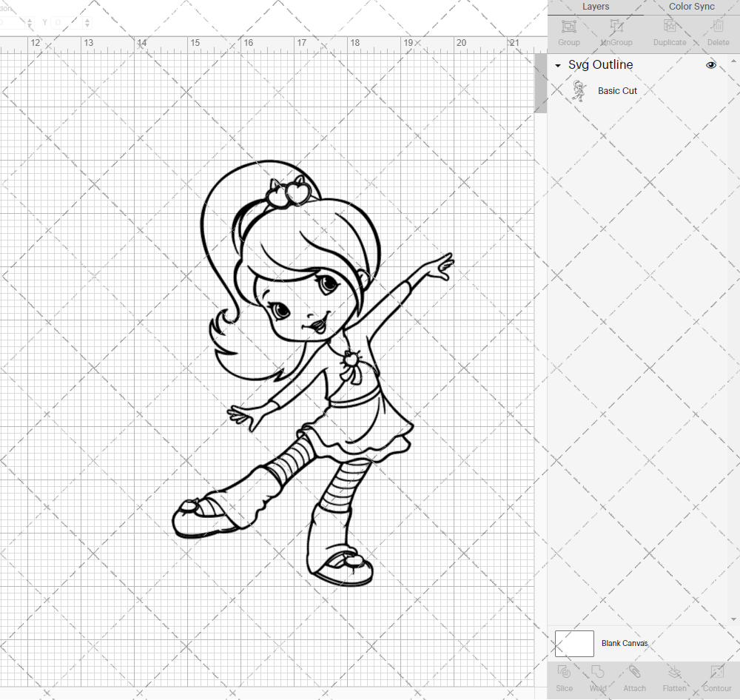Click the layers panel scroll-up arrow

click(733, 61)
